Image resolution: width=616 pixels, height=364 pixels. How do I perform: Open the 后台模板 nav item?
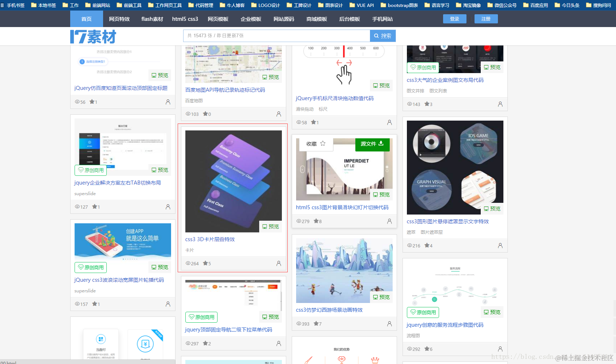coord(349,19)
